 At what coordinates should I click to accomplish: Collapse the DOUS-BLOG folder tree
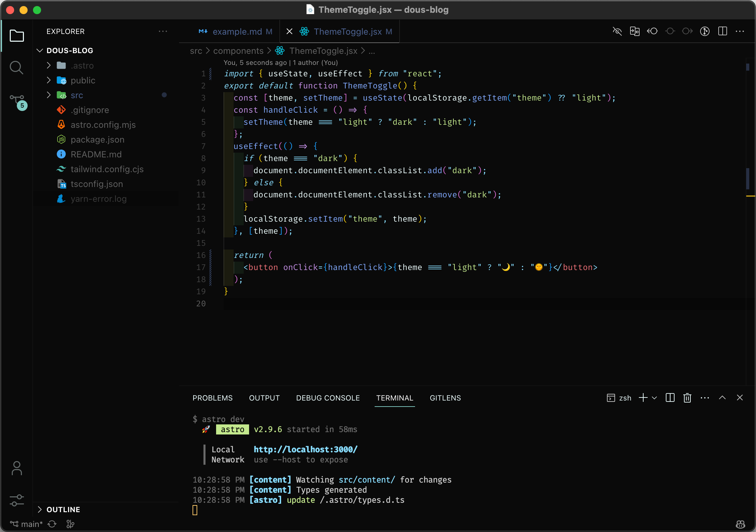click(x=69, y=50)
